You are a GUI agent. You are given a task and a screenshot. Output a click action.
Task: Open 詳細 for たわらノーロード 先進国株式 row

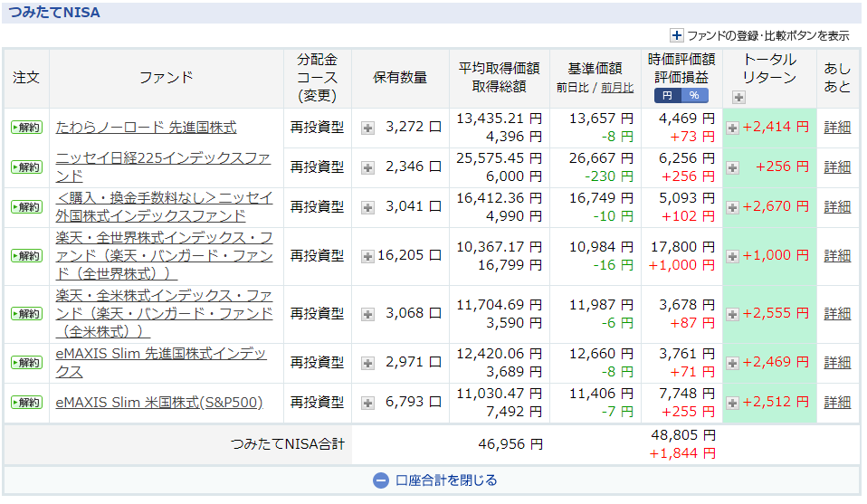837,128
